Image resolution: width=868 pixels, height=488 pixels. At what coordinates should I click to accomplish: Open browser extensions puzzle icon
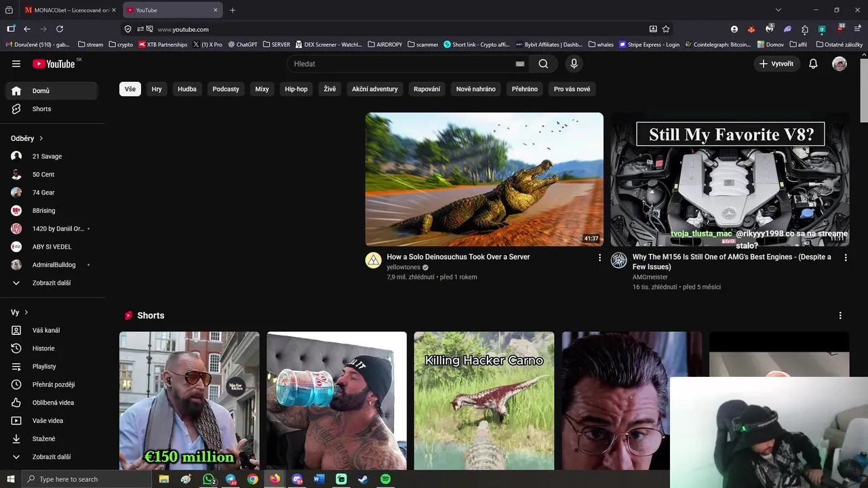pos(804,29)
